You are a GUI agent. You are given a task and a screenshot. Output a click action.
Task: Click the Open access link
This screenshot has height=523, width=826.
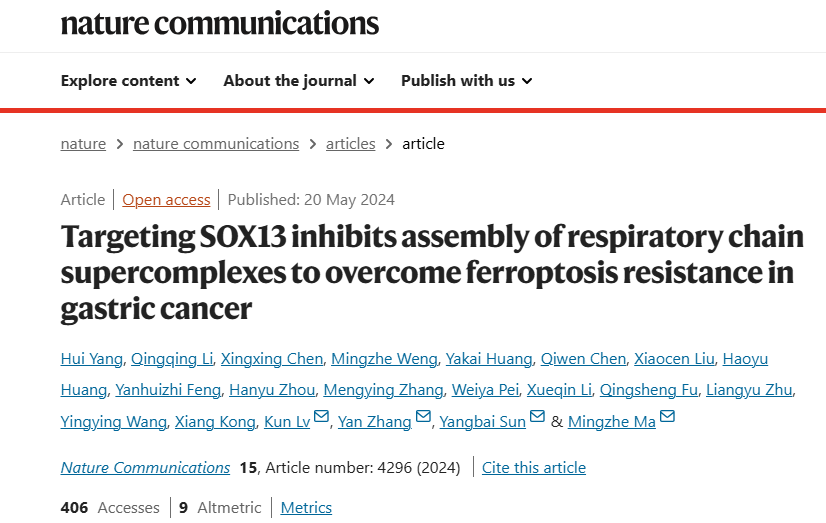166,200
